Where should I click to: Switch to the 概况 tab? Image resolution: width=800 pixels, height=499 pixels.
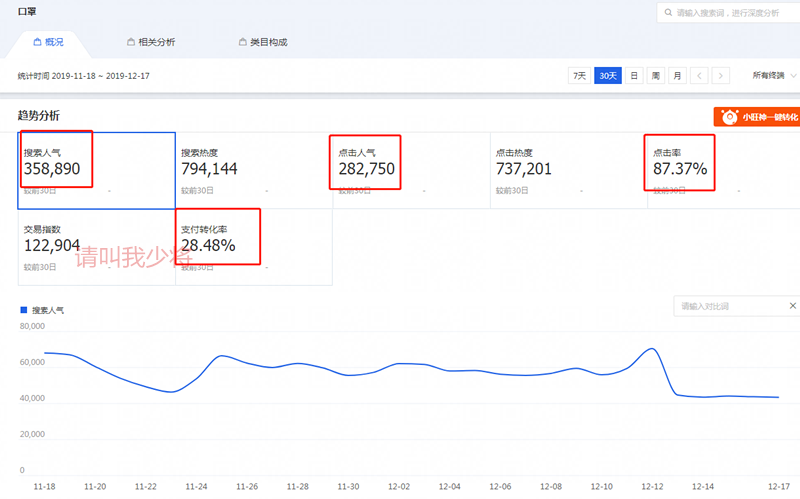click(x=48, y=42)
